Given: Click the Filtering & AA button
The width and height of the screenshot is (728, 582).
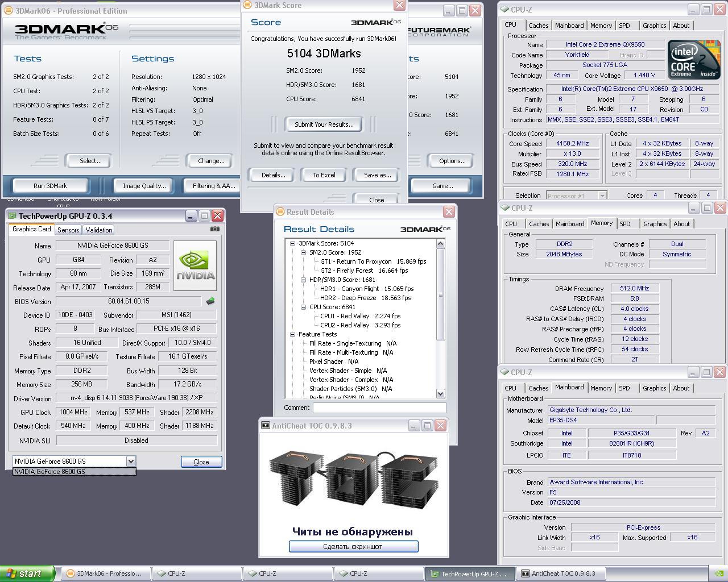Looking at the screenshot, I should (x=211, y=186).
